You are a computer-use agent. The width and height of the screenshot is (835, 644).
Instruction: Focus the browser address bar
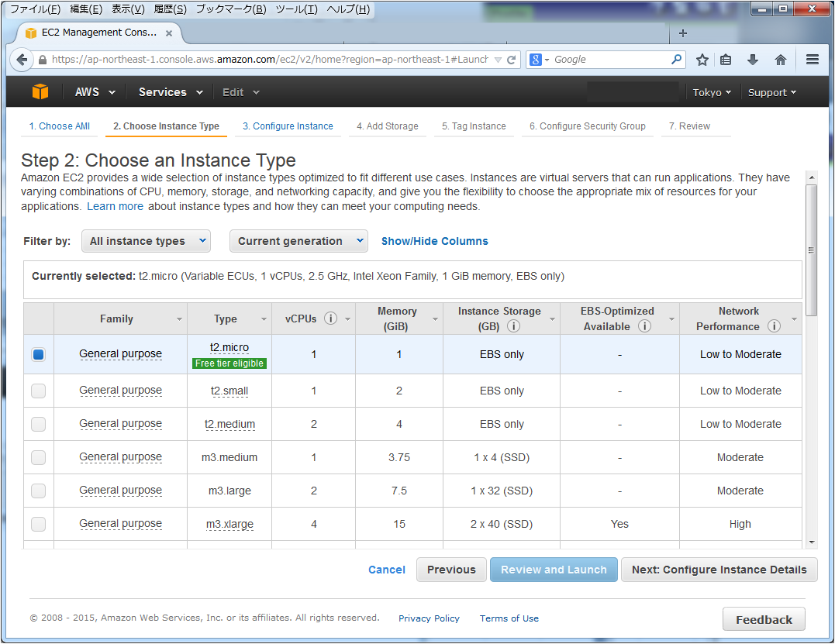pyautogui.click(x=270, y=60)
